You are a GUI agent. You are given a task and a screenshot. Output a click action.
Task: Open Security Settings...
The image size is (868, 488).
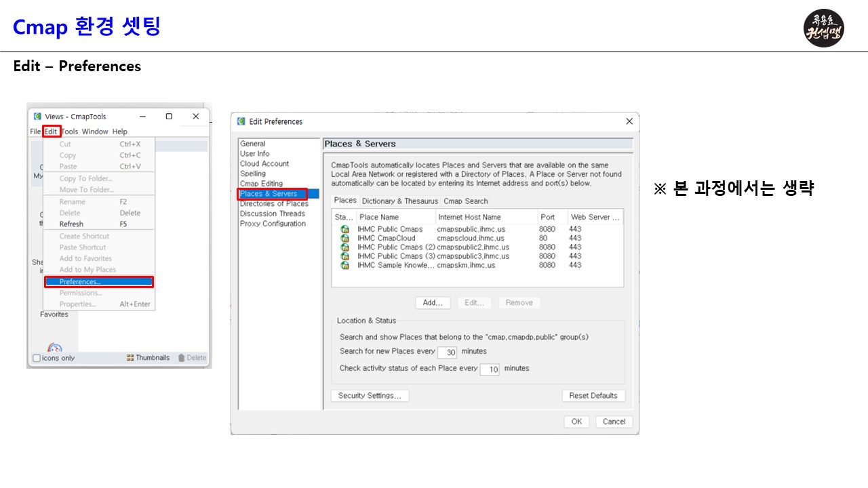coord(370,396)
